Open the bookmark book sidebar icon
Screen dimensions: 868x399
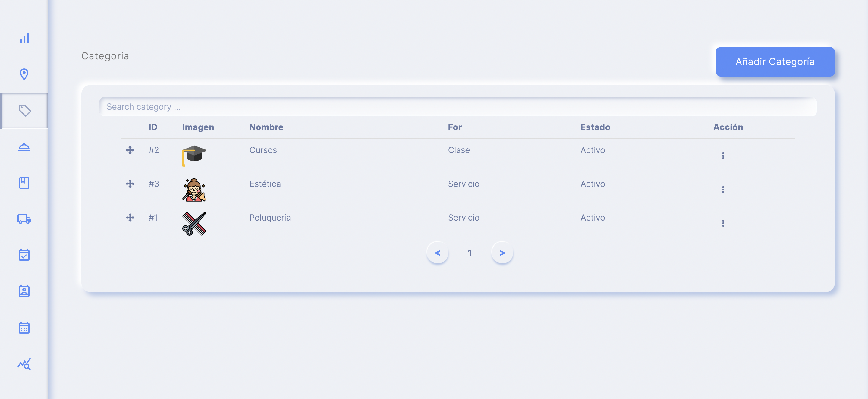24,183
